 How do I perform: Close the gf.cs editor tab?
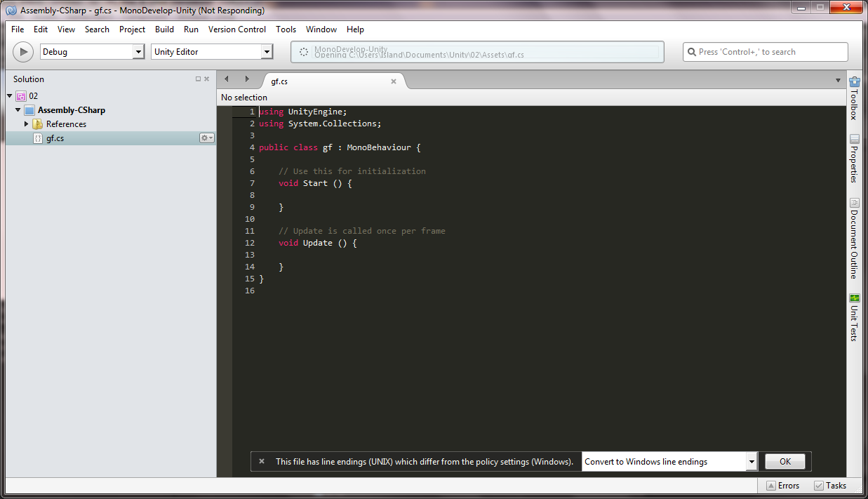pyautogui.click(x=394, y=81)
